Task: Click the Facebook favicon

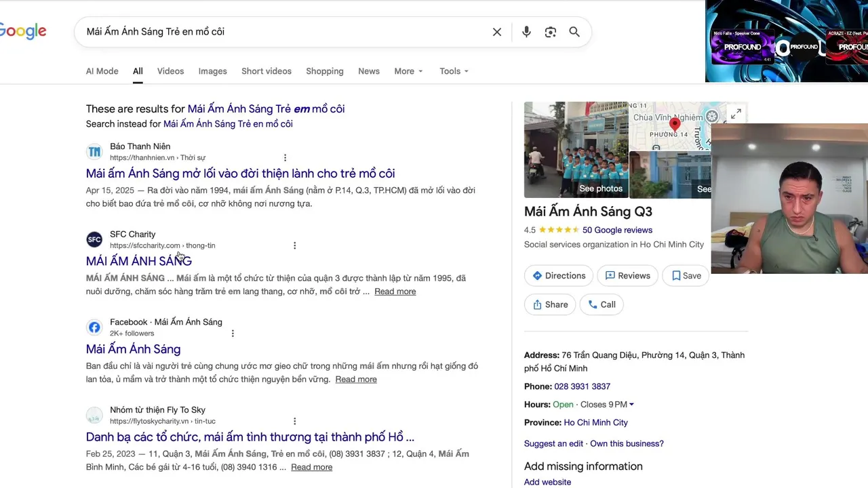Action: [94, 327]
